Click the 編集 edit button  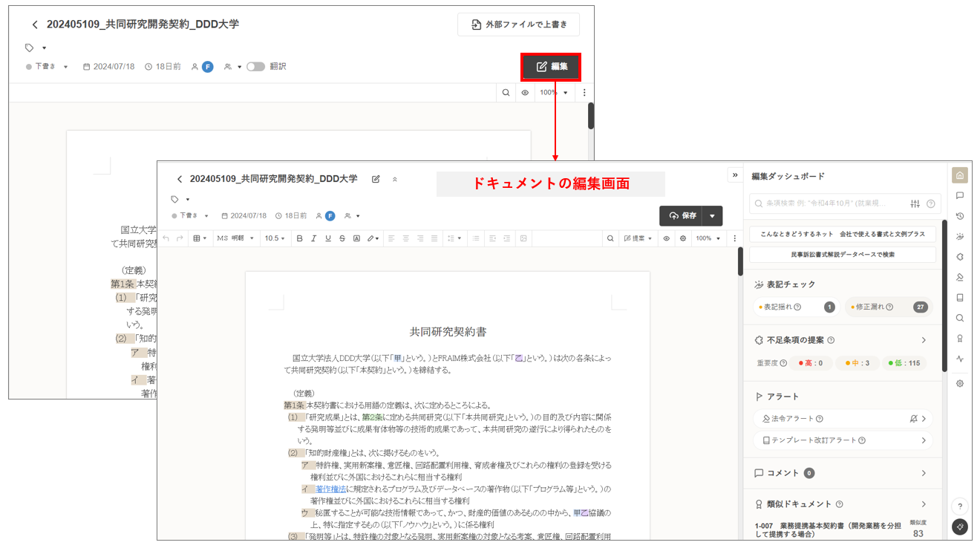[x=551, y=67]
